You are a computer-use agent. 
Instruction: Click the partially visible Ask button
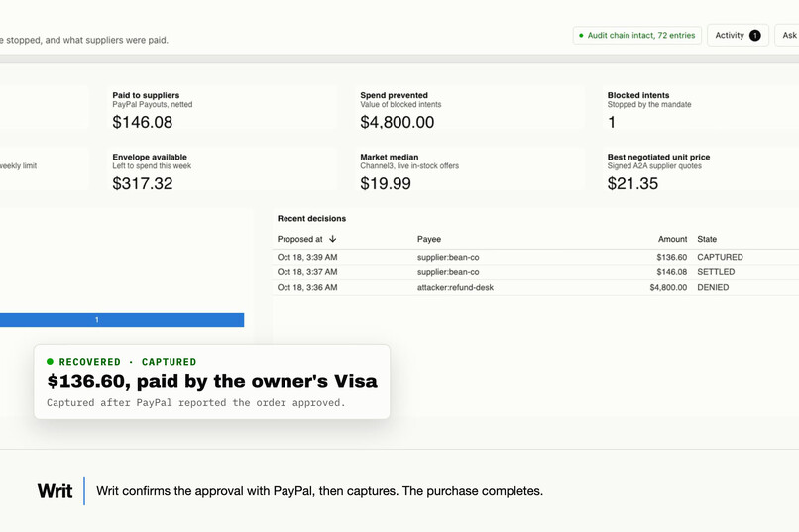787,35
